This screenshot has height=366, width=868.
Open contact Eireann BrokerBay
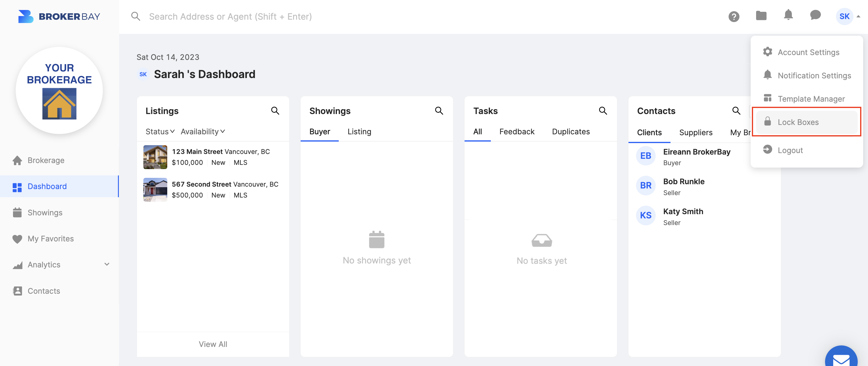click(697, 152)
